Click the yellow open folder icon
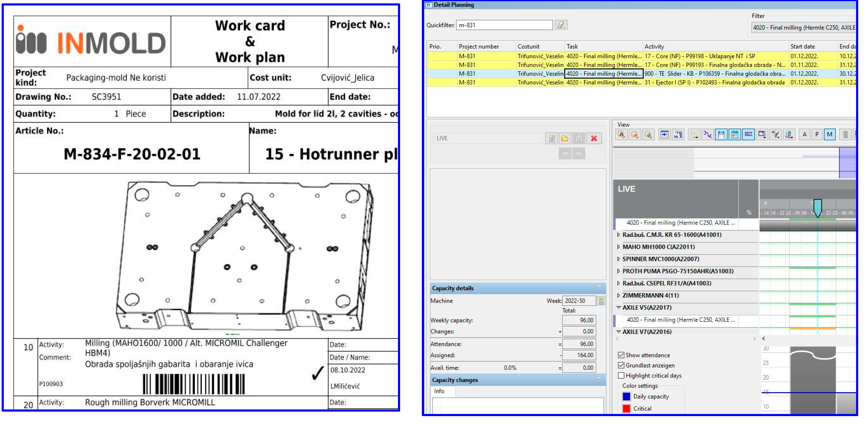Image resolution: width=868 pixels, height=424 pixels. (565, 138)
